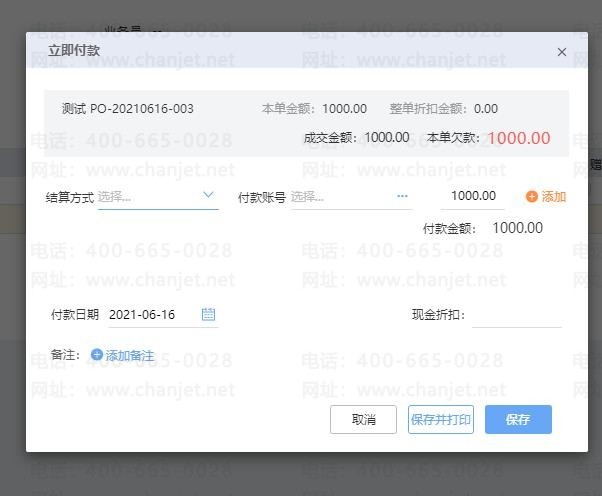Viewport: 602px width, 496px height.
Task: Click the 现金折扣 input field
Action: (516, 315)
